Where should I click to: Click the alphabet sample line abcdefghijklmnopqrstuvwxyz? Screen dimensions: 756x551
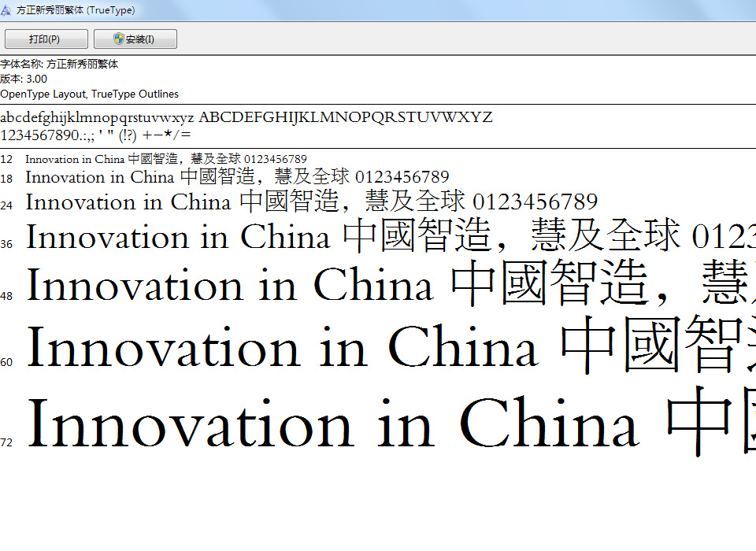tap(246, 117)
